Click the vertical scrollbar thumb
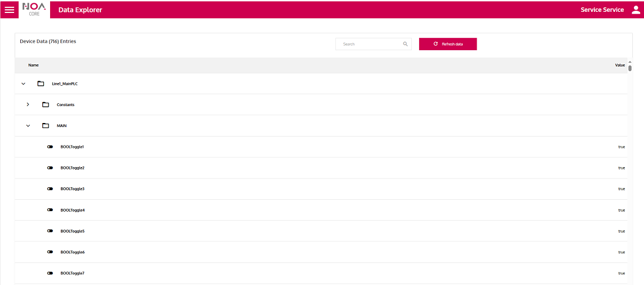Viewport: 644px width, 285px height. coord(630,68)
